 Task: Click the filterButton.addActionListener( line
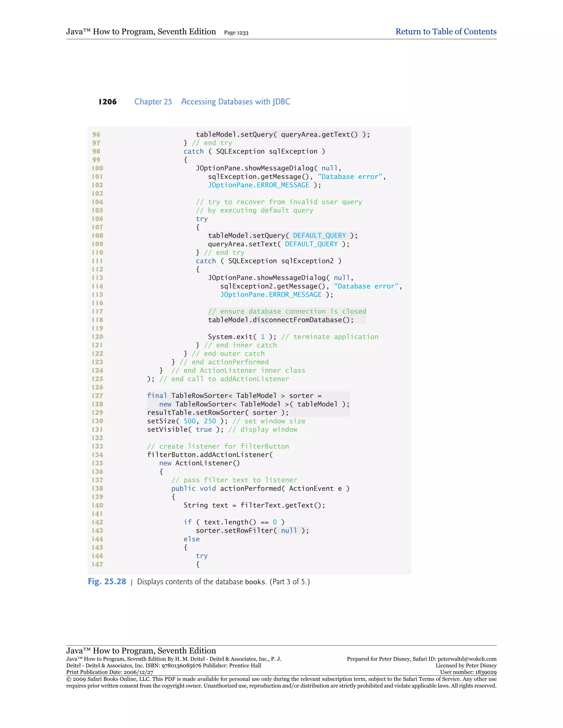pyautogui.click(x=210, y=455)
